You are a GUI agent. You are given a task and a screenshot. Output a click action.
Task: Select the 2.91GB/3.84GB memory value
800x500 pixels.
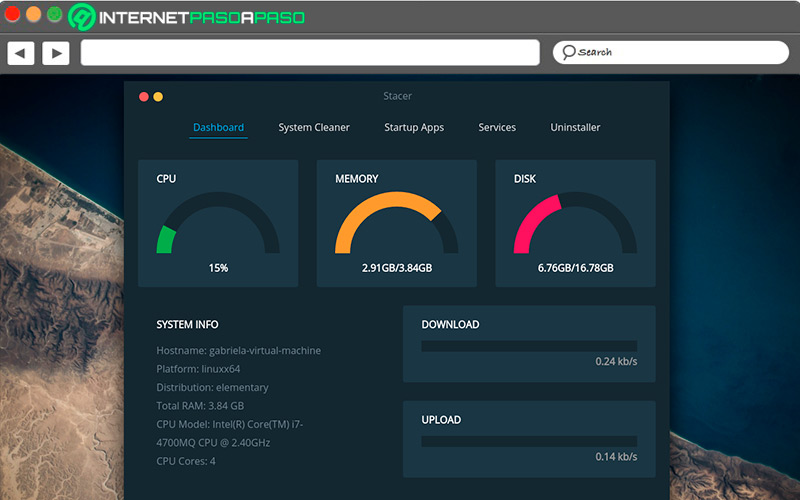click(x=397, y=268)
